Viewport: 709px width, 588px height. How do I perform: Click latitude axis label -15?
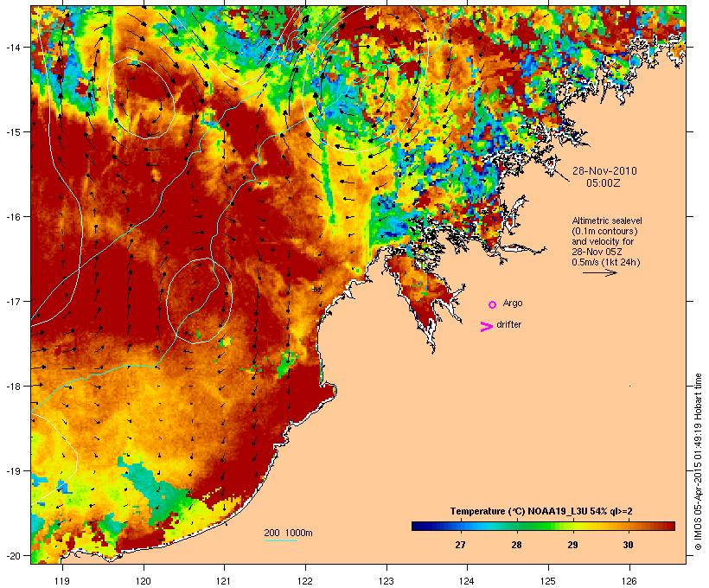pos(12,131)
